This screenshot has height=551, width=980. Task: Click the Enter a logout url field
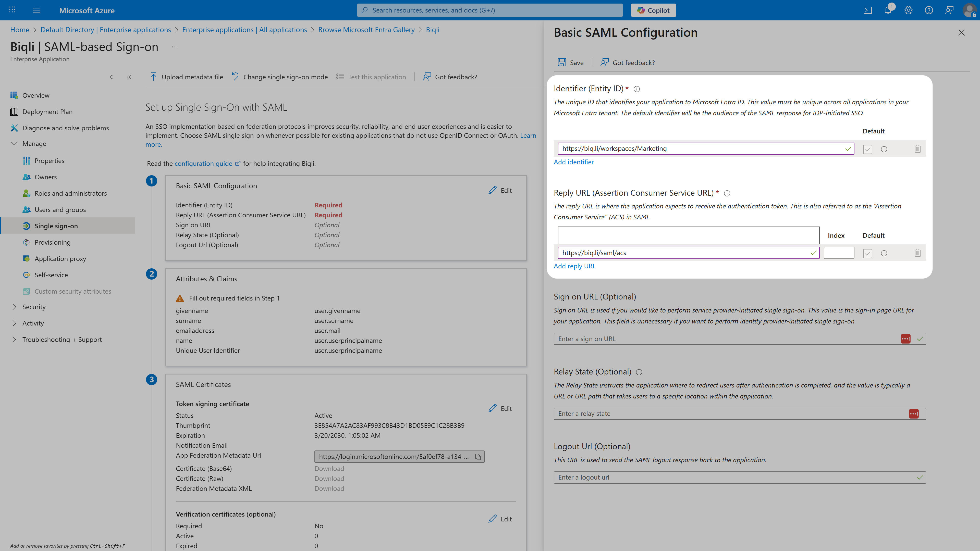click(x=740, y=478)
